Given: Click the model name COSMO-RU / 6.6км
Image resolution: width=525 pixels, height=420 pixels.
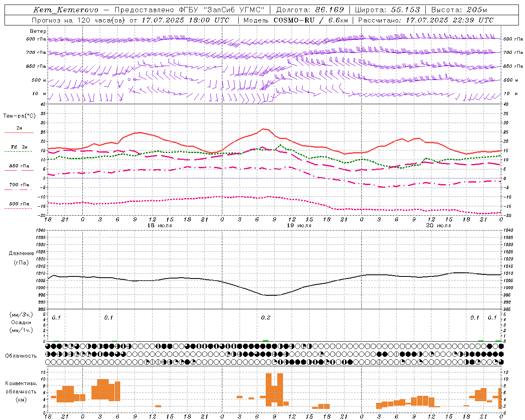Looking at the screenshot, I should 311,20.
